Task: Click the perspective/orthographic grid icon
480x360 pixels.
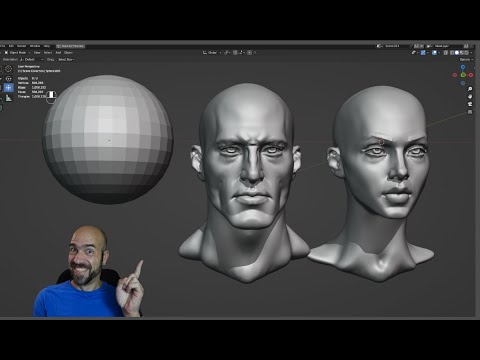Action: (x=470, y=112)
